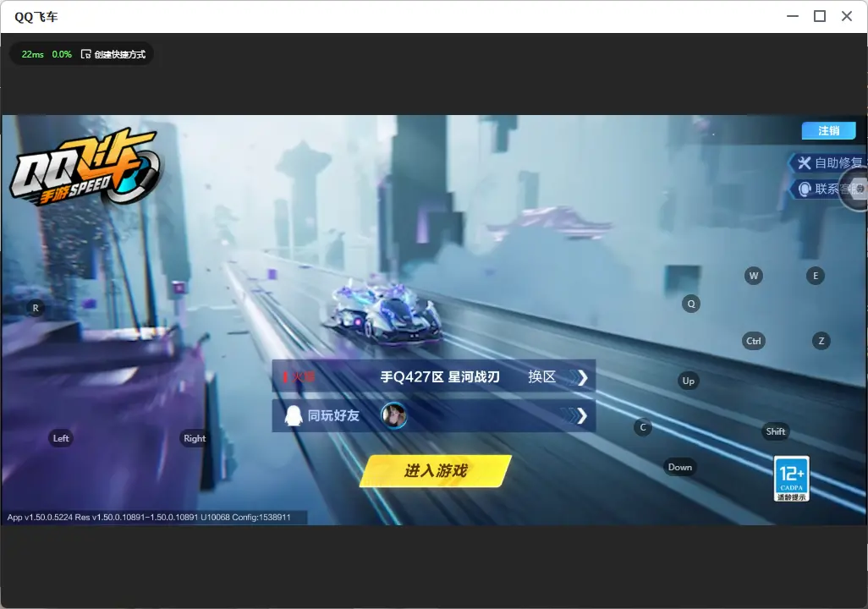The width and height of the screenshot is (868, 609).
Task: Click the 火爆 server status label
Action: coord(299,377)
